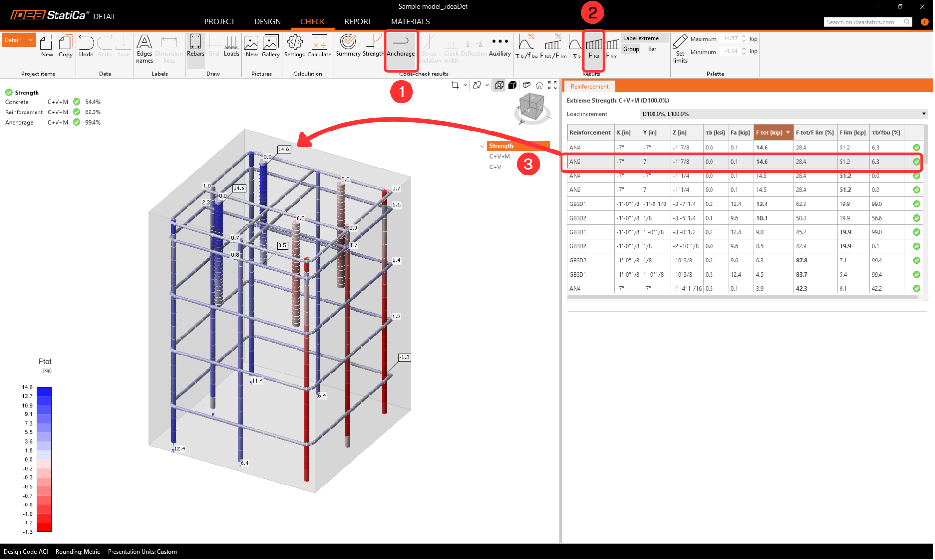
Task: Increase the Maximum palette value stepper
Action: 744,37
